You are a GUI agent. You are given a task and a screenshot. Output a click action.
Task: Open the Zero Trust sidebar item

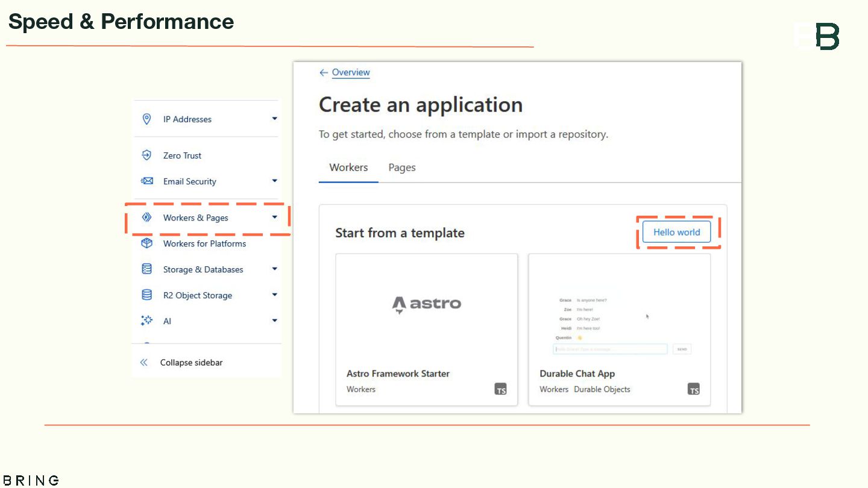click(x=182, y=155)
